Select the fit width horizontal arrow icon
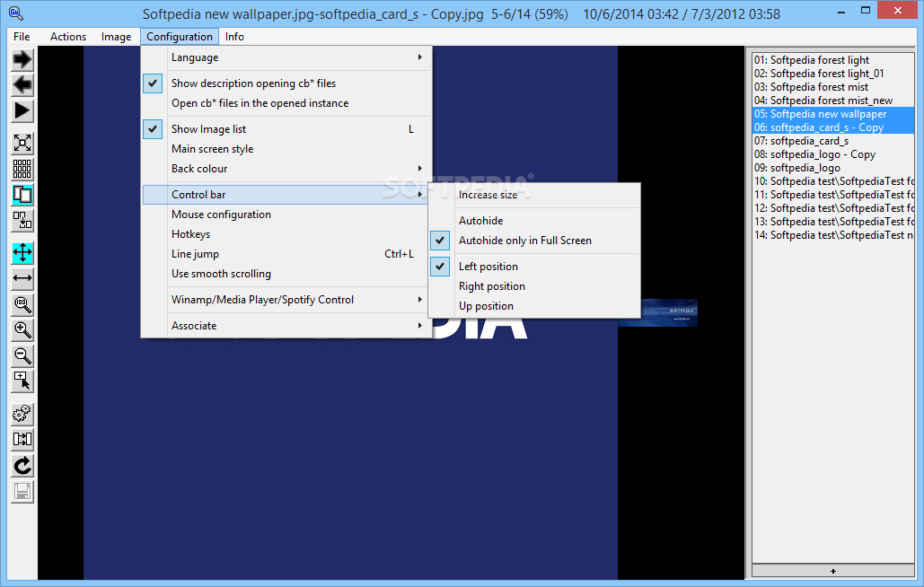 coord(22,278)
